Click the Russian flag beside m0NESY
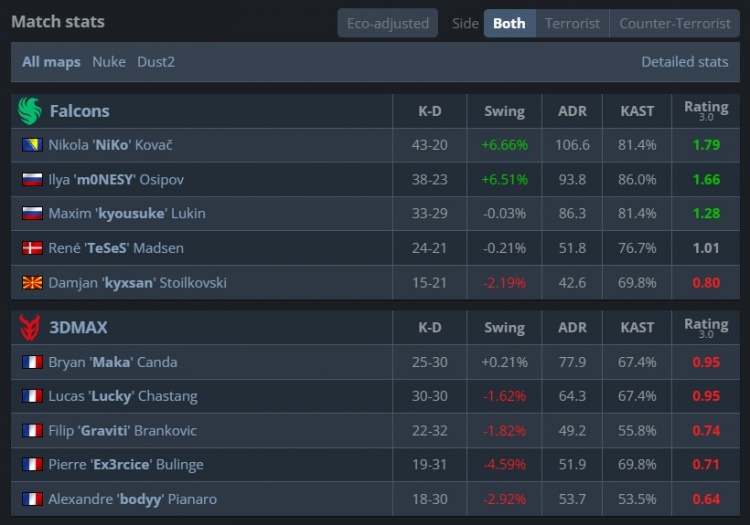The image size is (750, 525). click(x=32, y=180)
